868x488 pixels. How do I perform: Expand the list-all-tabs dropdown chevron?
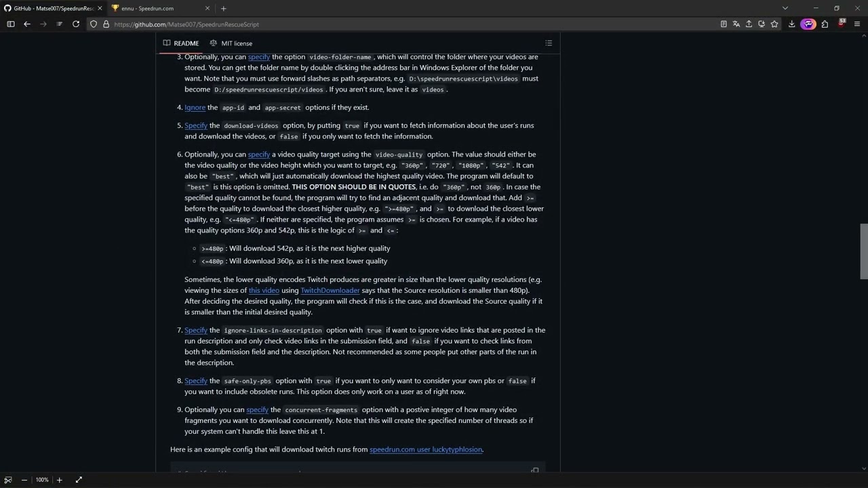click(x=785, y=8)
